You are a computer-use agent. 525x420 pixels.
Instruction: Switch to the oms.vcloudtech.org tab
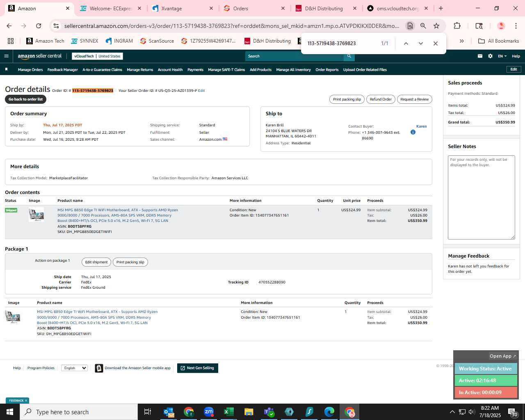(398, 8)
